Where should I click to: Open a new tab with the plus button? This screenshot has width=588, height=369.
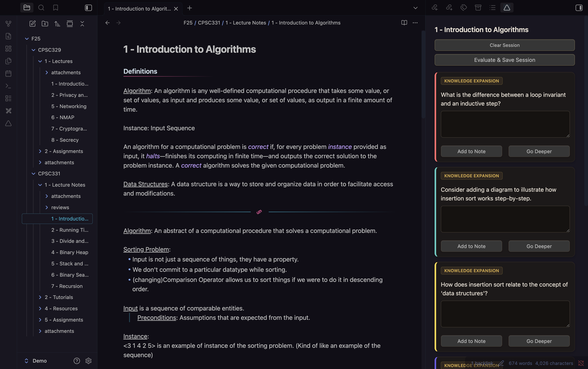189,8
